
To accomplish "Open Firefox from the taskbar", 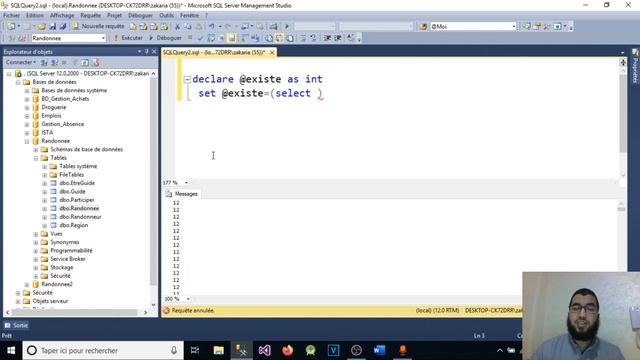I will tap(287, 351).
